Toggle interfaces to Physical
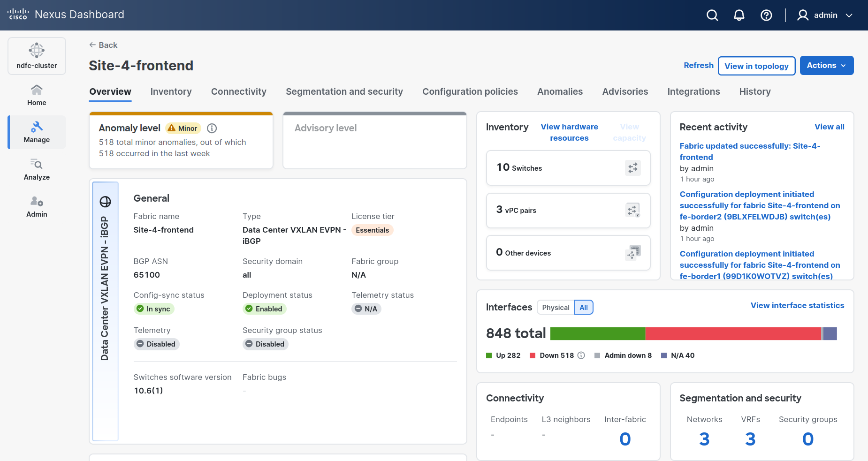The width and height of the screenshot is (868, 461). click(x=556, y=308)
